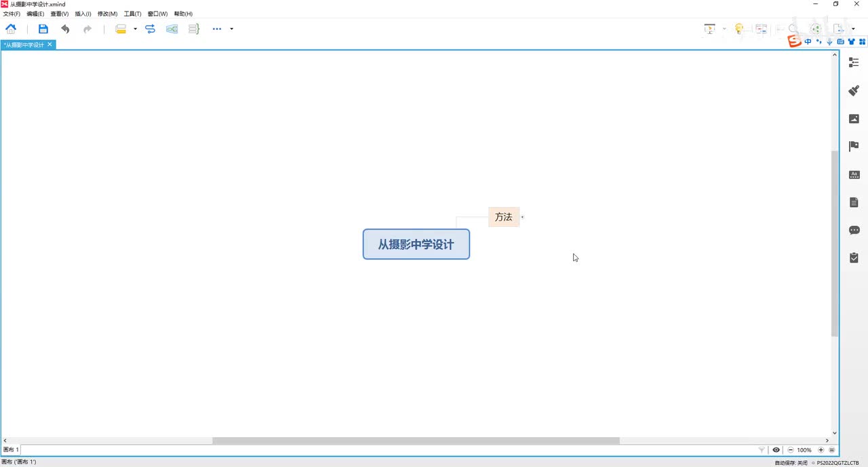Open the search magnifier tool
The height and width of the screenshot is (467, 868).
pos(793,29)
